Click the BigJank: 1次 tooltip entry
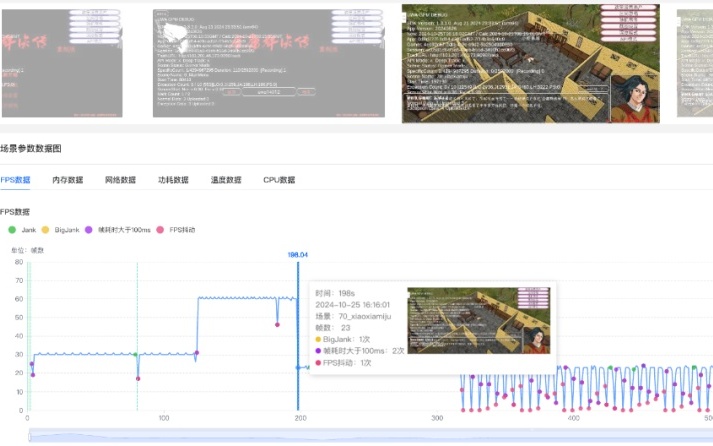Image resolution: width=713 pixels, height=446 pixels. click(342, 340)
